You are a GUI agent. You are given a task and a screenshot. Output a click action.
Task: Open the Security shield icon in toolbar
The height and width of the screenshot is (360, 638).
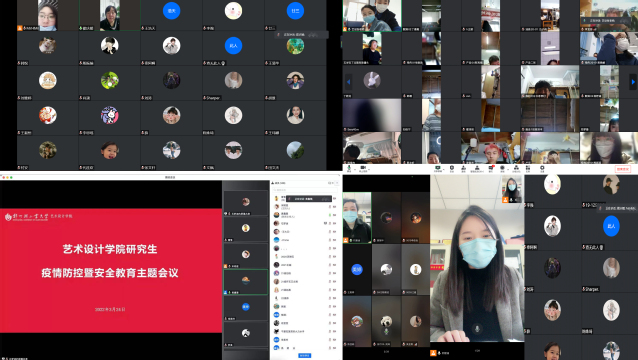click(452, 168)
